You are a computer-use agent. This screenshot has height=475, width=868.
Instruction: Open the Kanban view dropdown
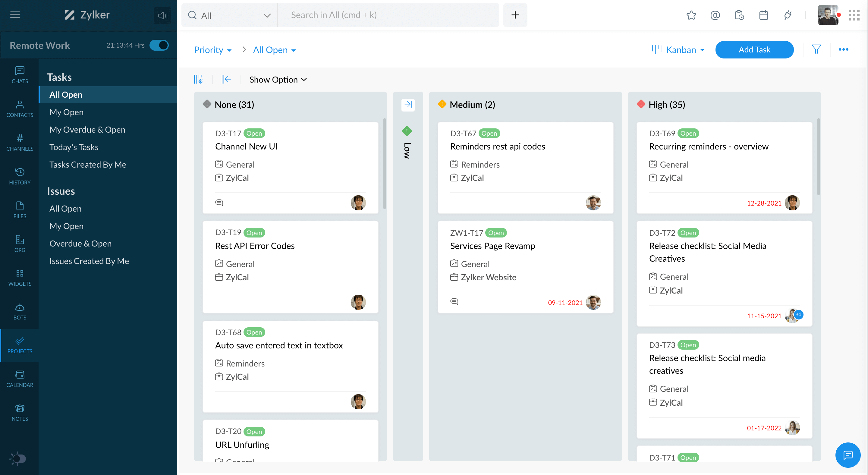pyautogui.click(x=678, y=50)
